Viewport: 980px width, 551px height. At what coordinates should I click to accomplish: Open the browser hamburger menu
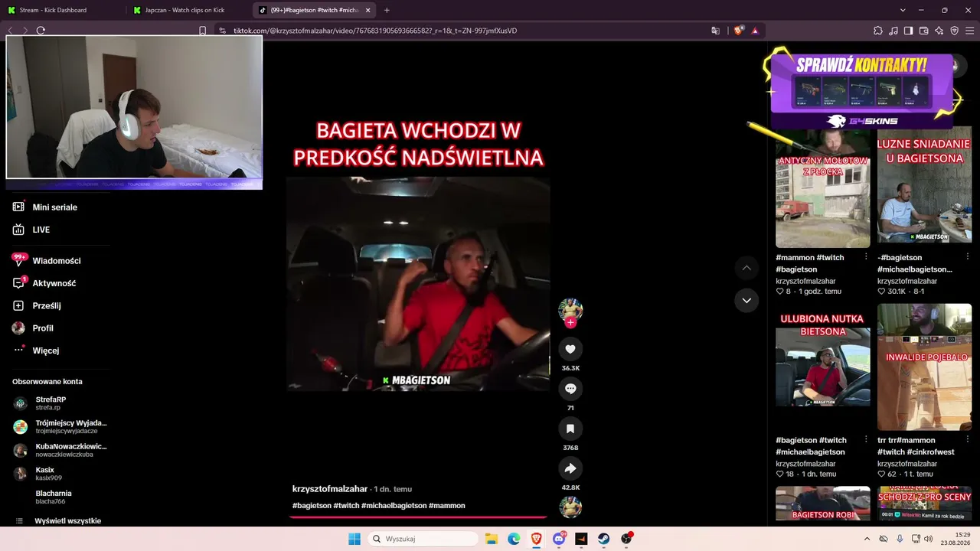[969, 31]
